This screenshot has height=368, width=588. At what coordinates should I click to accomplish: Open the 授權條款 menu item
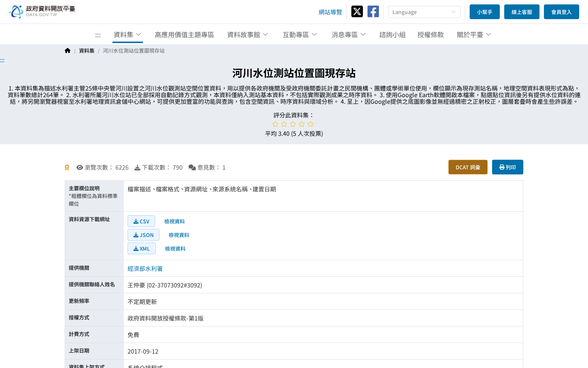point(431,35)
